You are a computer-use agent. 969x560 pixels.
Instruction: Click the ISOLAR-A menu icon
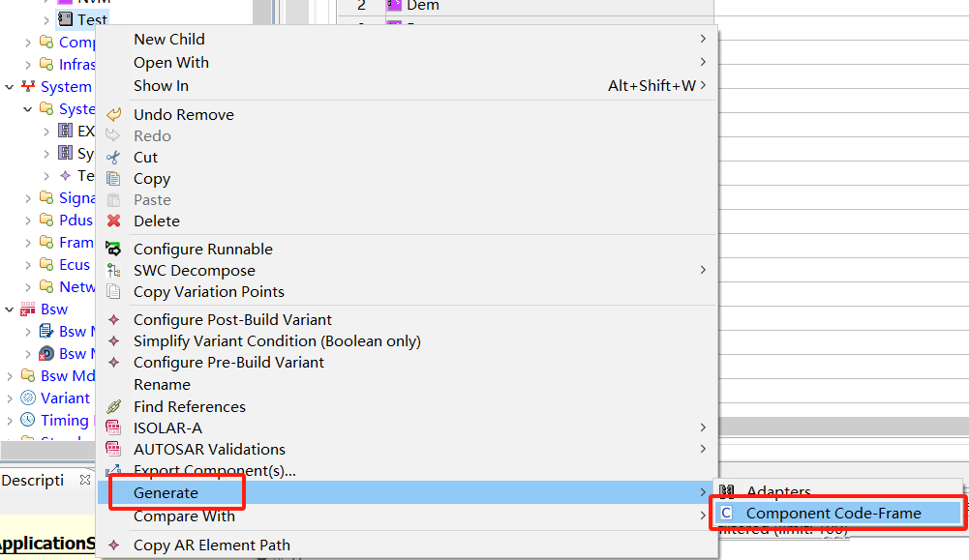click(113, 428)
